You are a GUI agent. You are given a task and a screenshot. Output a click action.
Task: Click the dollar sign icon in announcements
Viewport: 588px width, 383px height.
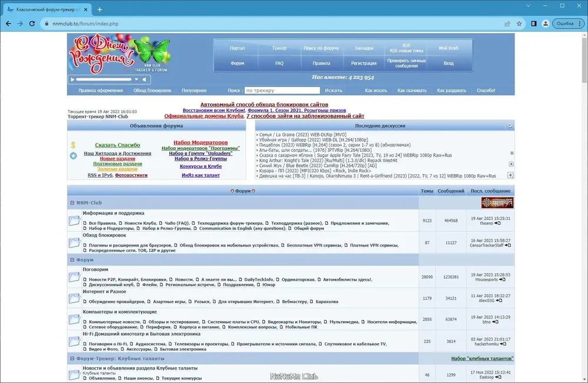pyautogui.click(x=73, y=145)
